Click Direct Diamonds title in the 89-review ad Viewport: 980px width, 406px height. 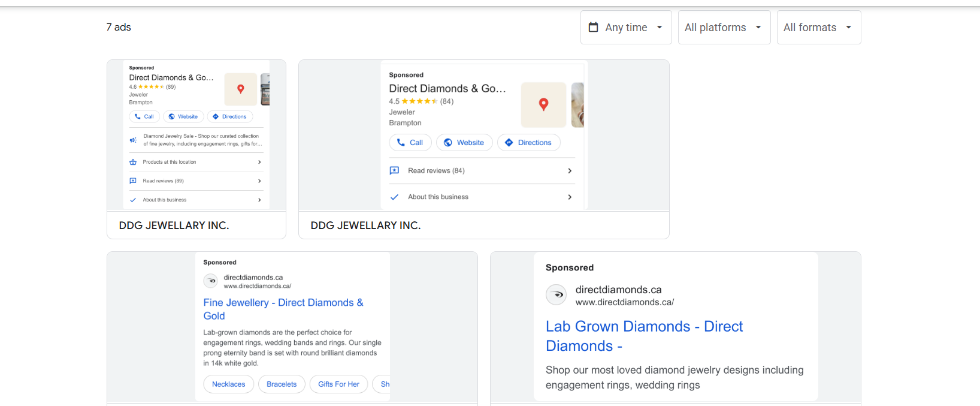point(171,77)
